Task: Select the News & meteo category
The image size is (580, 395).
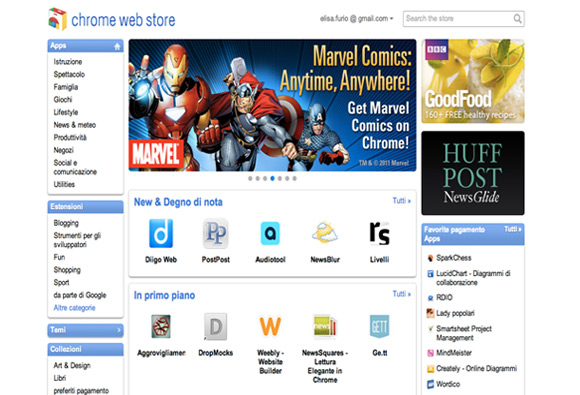Action: 75,125
